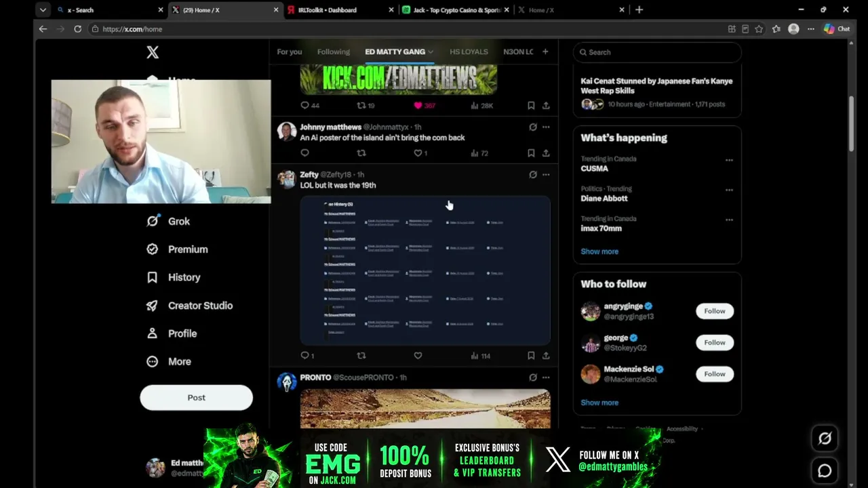Repost Johnny matthews' post

[361, 153]
